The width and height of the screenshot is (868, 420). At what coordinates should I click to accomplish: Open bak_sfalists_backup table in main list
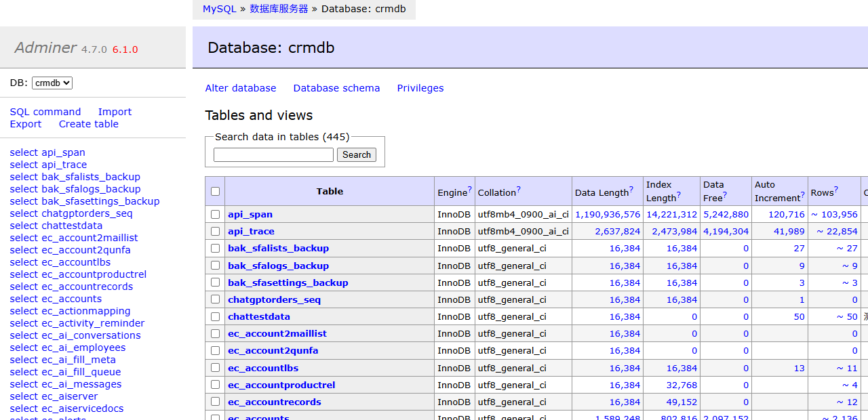(278, 248)
